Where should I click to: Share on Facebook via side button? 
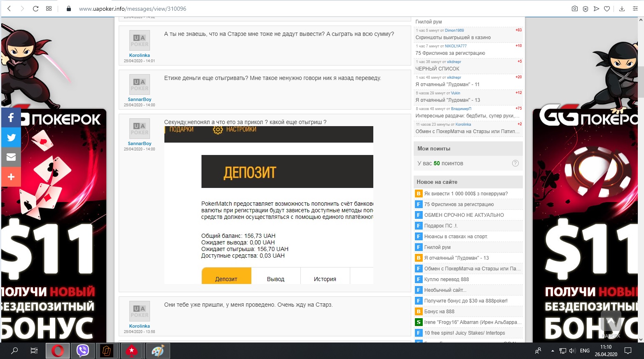(11, 117)
